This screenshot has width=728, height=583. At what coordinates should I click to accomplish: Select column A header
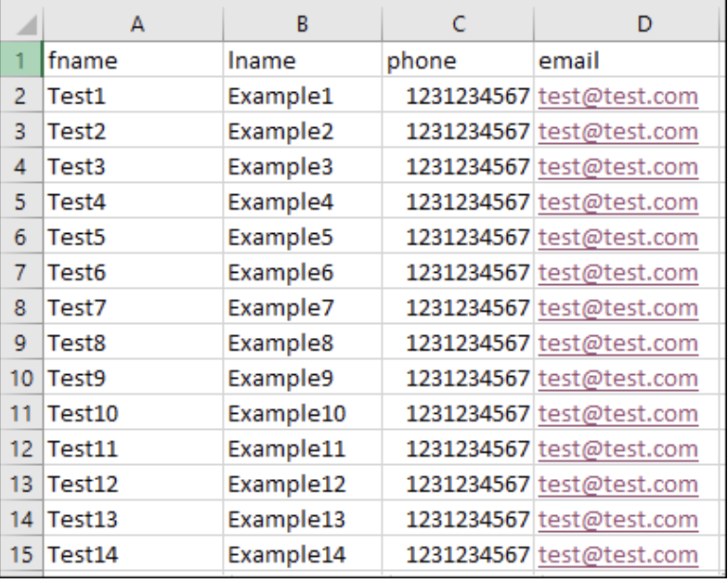pyautogui.click(x=134, y=24)
